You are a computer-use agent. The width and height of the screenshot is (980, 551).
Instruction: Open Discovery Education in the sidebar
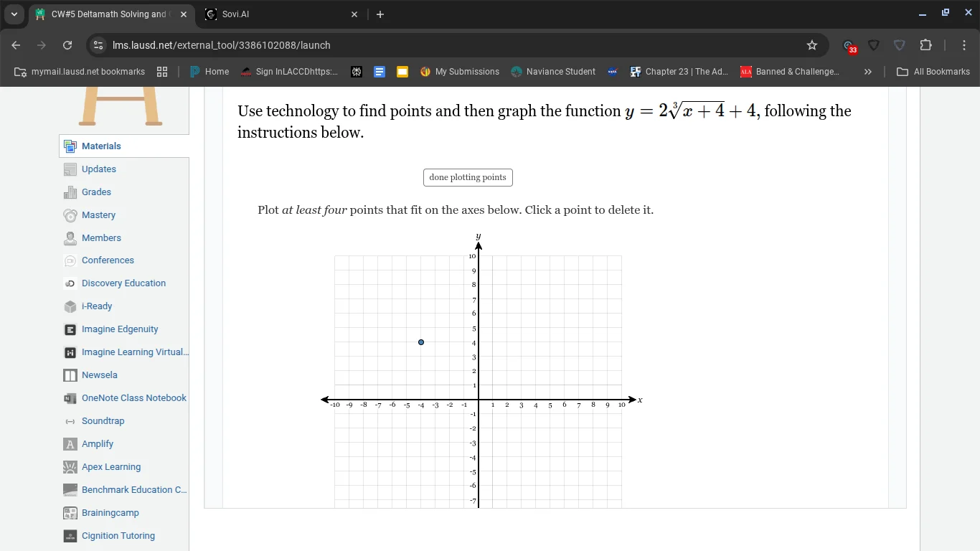point(123,283)
